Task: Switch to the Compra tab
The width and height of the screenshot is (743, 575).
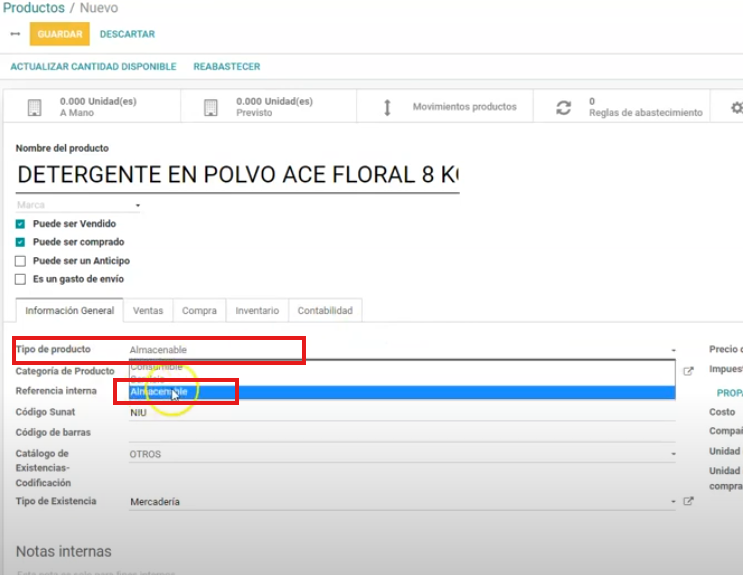Action: click(x=199, y=310)
